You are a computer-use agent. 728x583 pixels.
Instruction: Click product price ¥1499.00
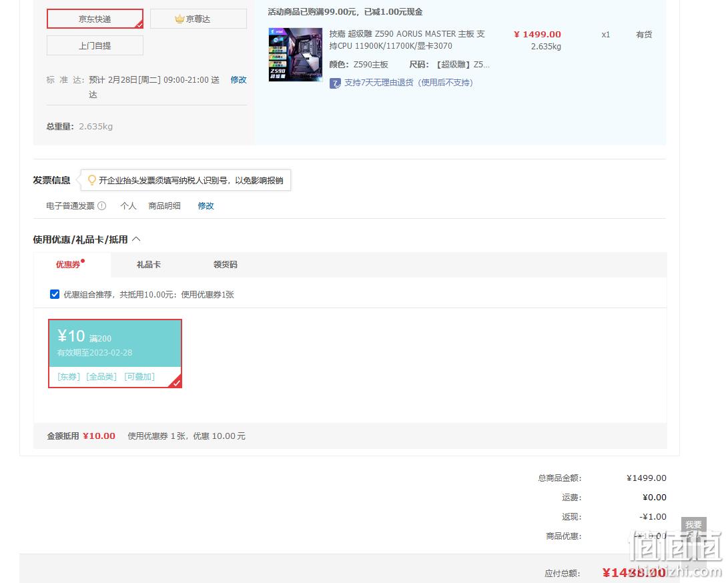[537, 34]
